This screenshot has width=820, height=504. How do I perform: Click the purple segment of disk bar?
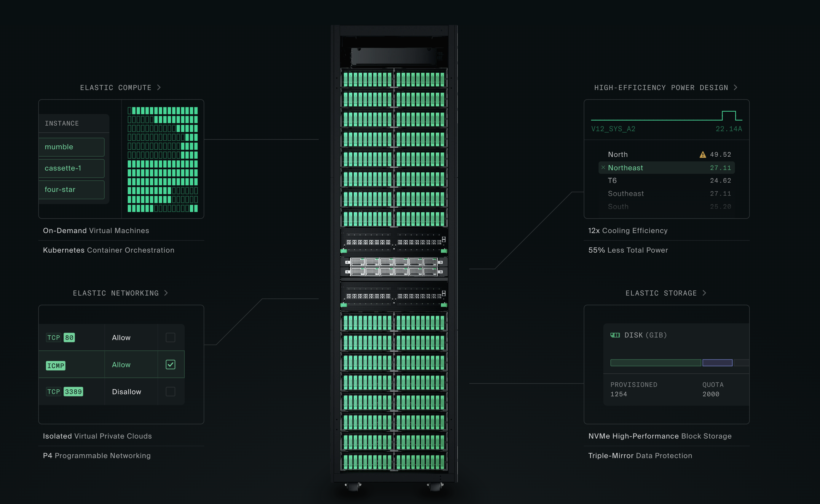(717, 363)
